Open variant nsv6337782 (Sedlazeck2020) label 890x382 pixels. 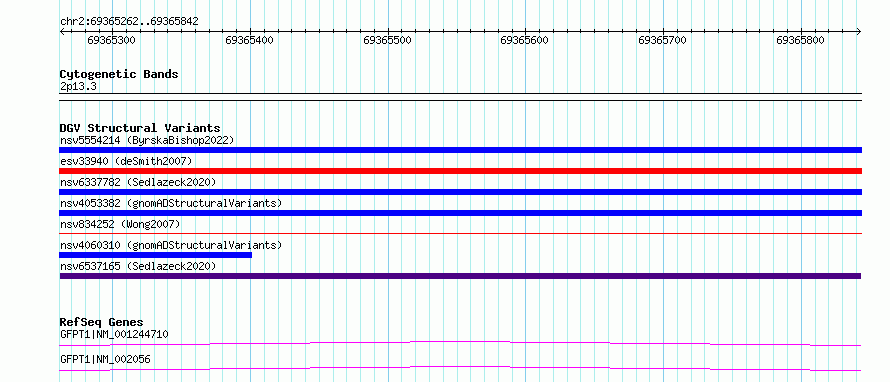click(138, 182)
